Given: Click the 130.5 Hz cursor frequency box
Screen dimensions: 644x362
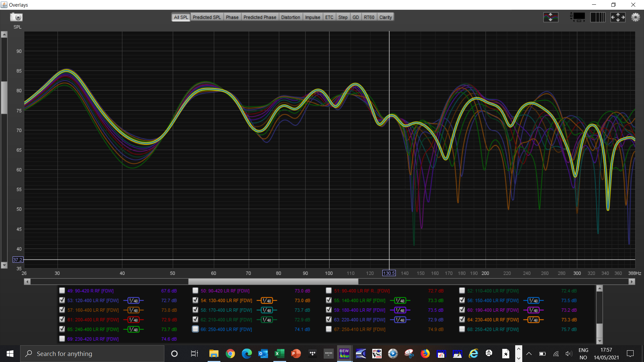Looking at the screenshot, I should click(x=389, y=273).
